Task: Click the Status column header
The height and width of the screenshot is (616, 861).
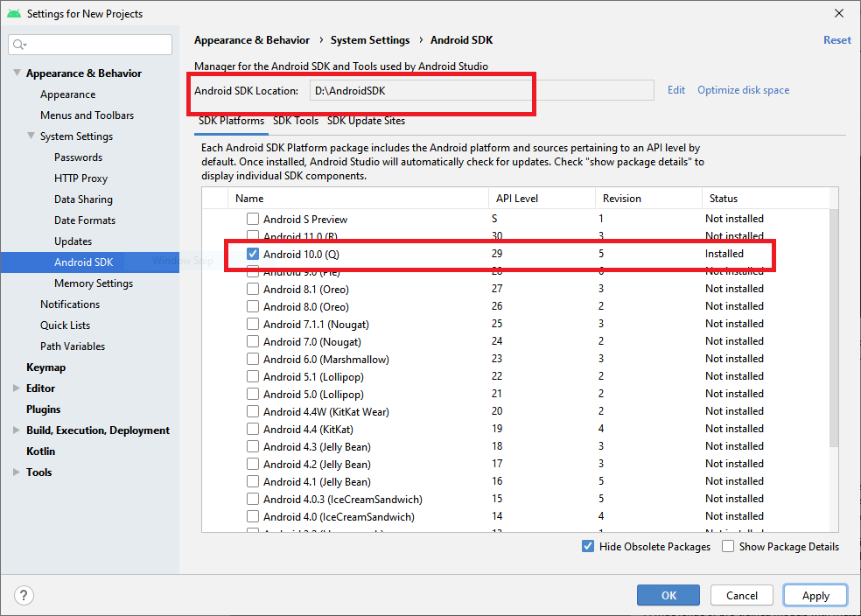Action: pyautogui.click(x=766, y=199)
